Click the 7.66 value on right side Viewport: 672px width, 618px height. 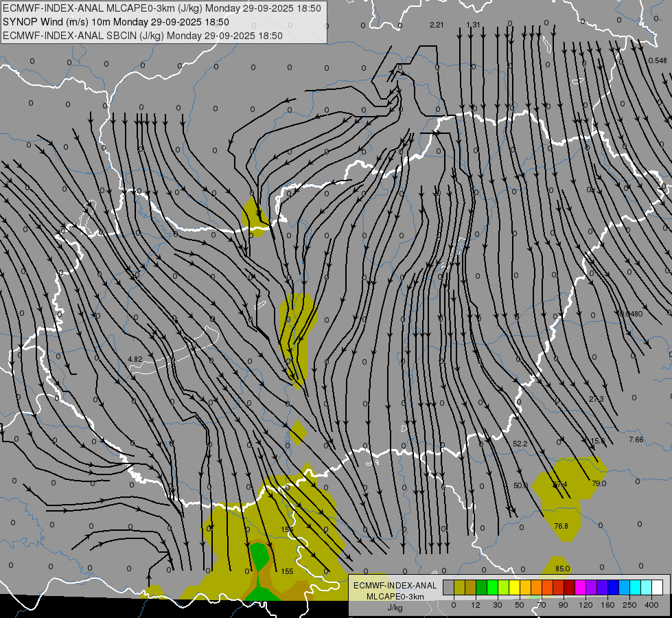click(636, 439)
